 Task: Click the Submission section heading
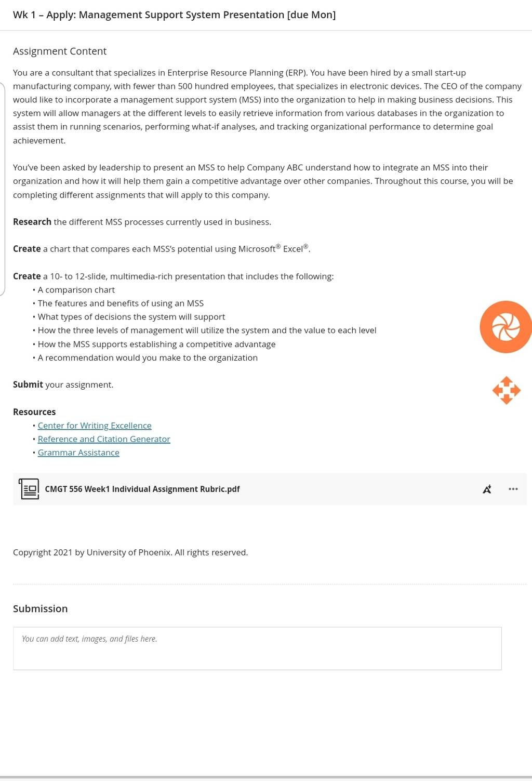coord(41,608)
